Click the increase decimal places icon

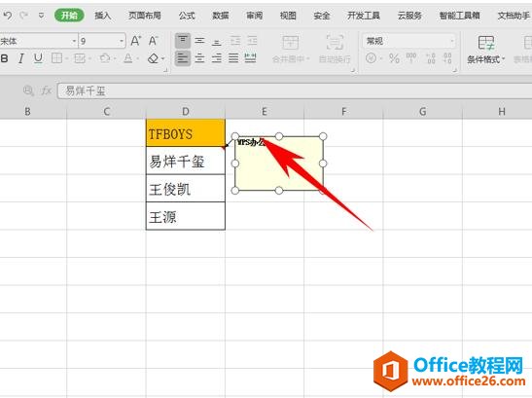point(431,58)
